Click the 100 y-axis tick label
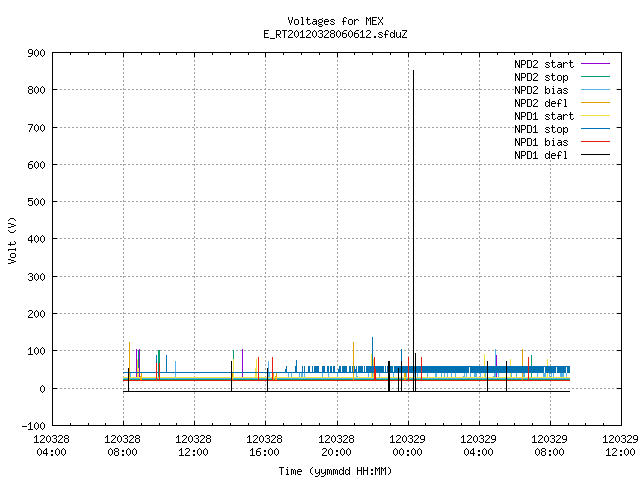This screenshot has width=640, height=480. pos(36,351)
